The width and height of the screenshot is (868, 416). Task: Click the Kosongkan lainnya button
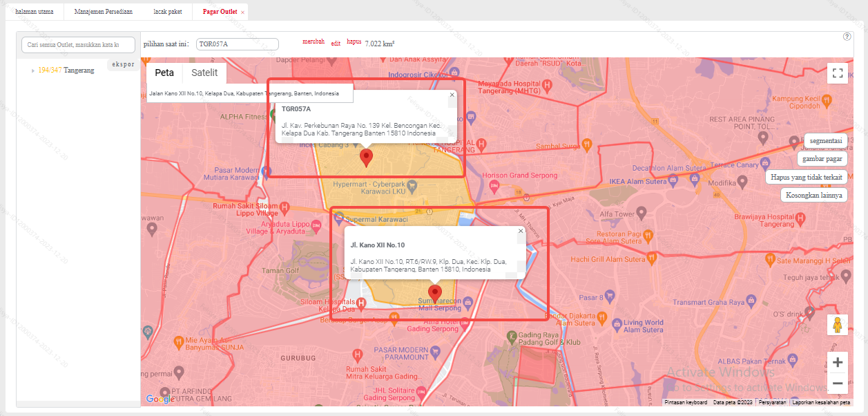[814, 195]
